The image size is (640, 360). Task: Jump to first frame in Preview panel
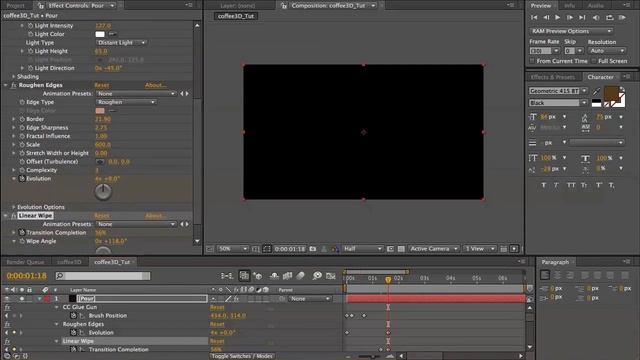click(x=534, y=18)
